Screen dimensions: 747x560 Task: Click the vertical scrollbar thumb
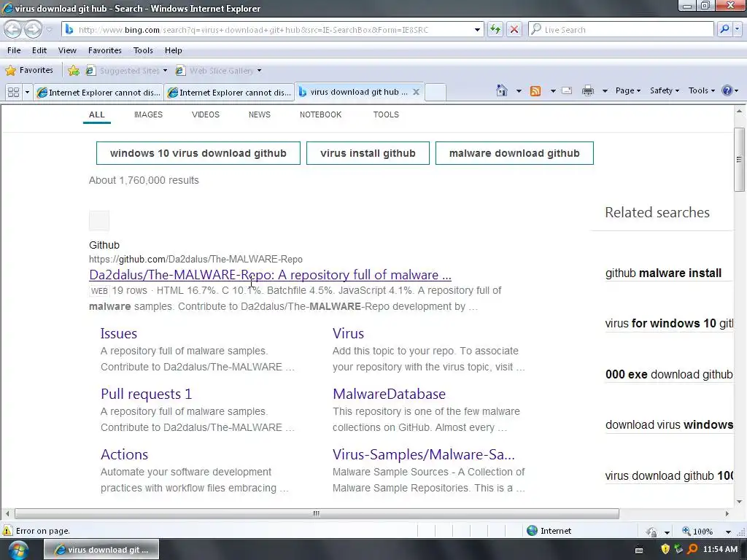click(739, 160)
